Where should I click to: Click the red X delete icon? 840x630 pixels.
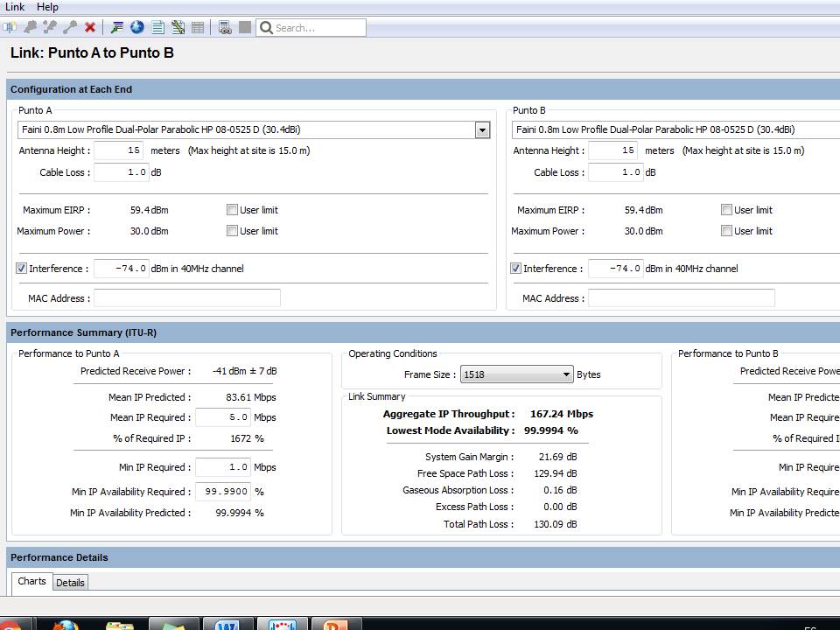[x=90, y=27]
